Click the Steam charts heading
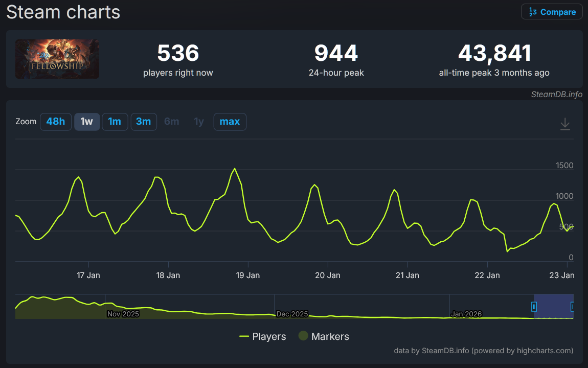 [x=63, y=12]
